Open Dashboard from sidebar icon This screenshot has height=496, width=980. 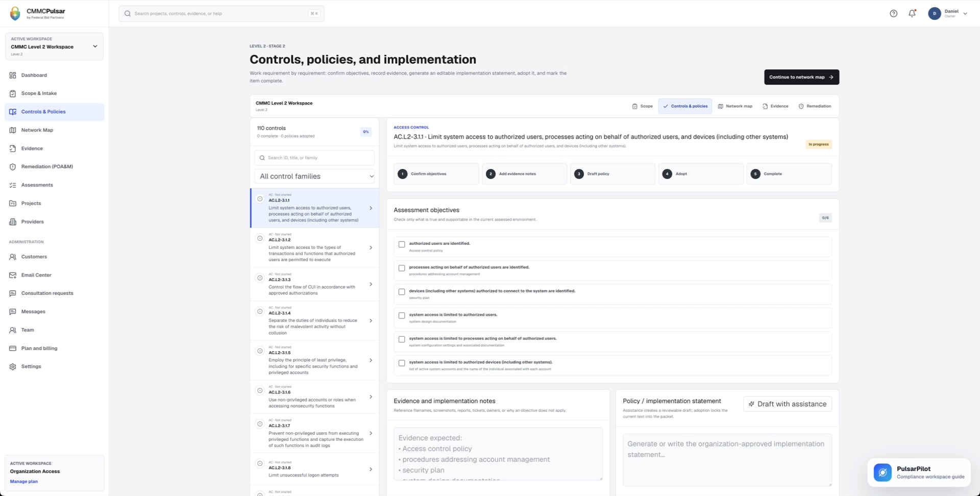pos(13,75)
